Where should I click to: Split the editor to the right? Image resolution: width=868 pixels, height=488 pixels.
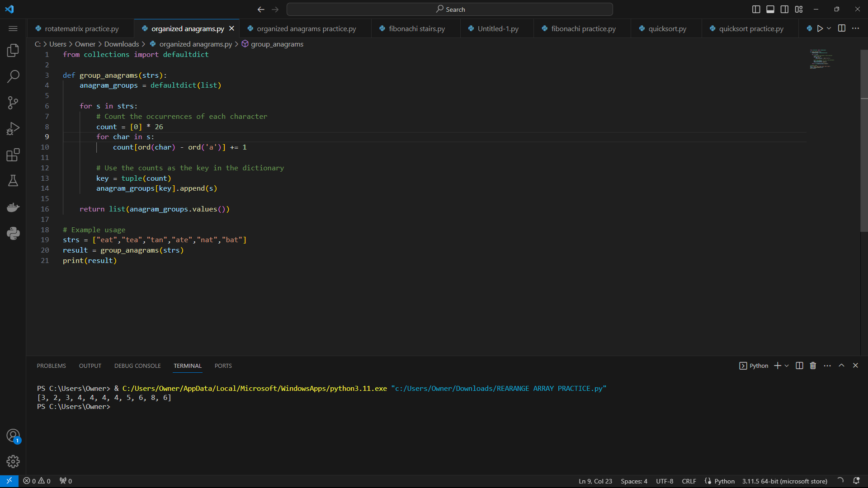(842, 28)
